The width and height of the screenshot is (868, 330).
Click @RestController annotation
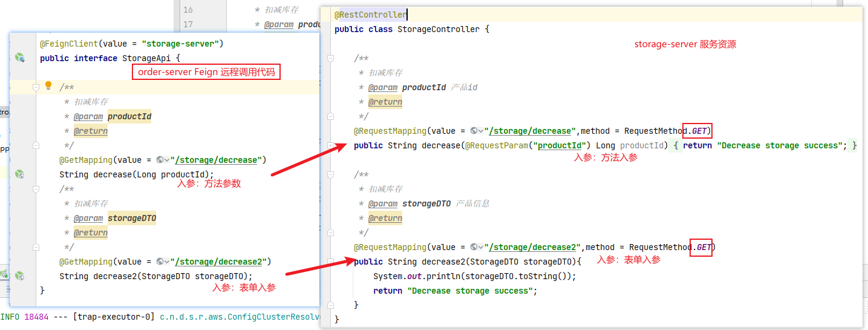click(371, 15)
